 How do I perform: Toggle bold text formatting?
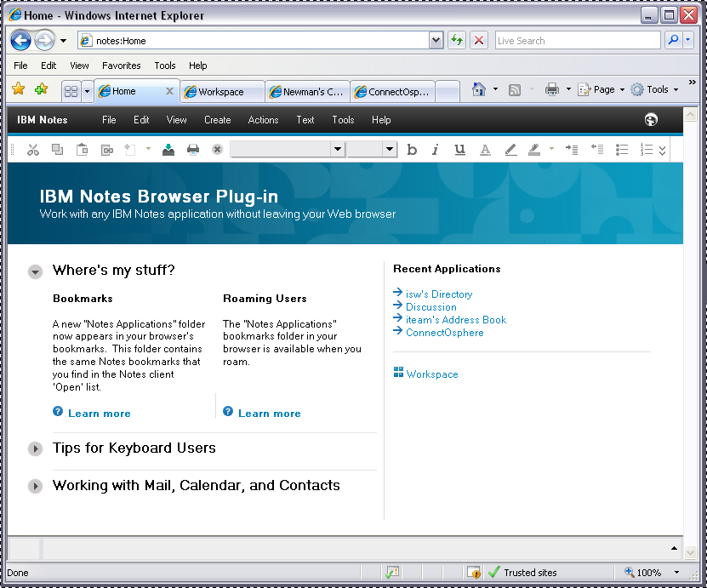(412, 150)
